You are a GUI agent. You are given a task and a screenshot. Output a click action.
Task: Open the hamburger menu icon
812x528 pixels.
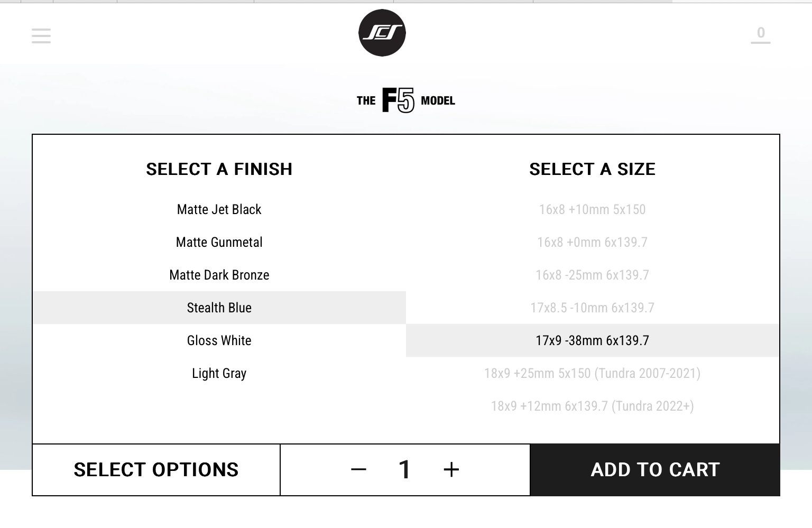point(41,36)
